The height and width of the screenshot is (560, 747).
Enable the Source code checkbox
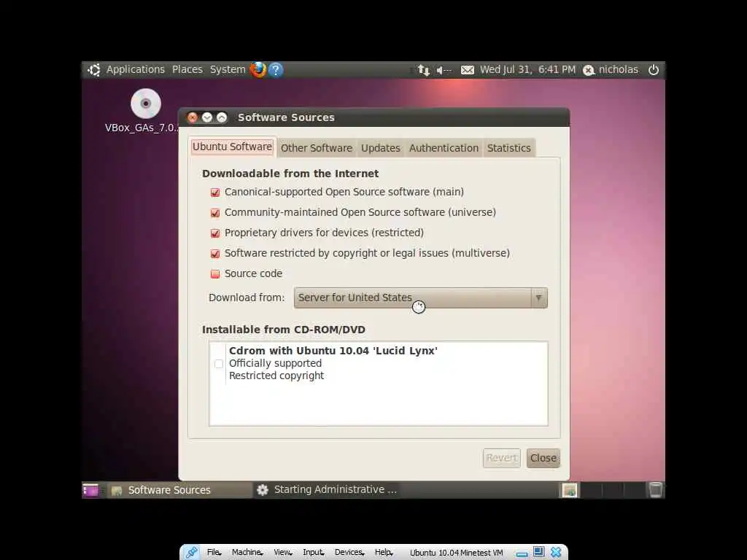(x=215, y=274)
